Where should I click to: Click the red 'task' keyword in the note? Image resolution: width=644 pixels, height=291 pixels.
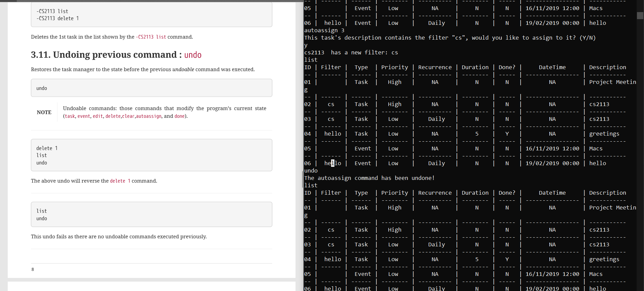tap(70, 116)
